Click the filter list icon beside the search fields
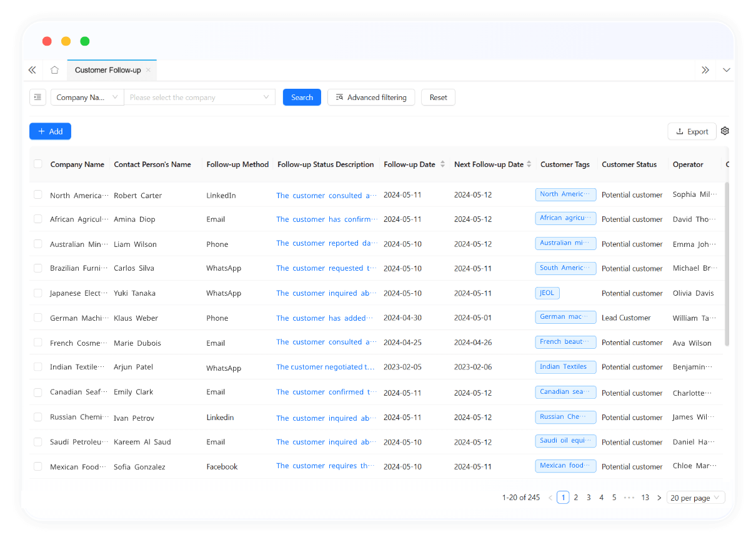 pyautogui.click(x=37, y=97)
